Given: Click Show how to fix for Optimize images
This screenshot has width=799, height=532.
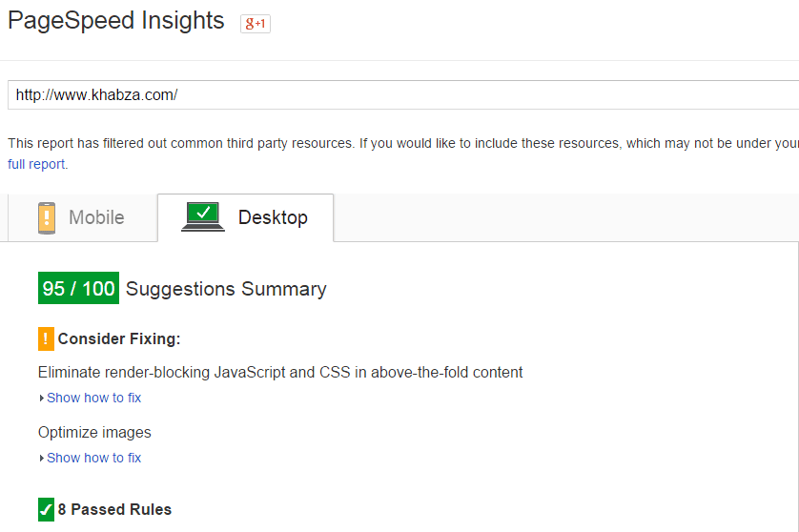Looking at the screenshot, I should coord(93,458).
